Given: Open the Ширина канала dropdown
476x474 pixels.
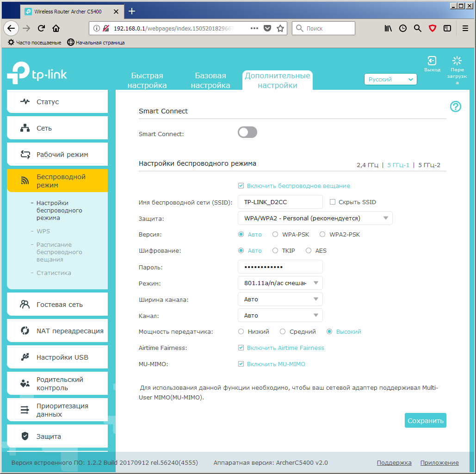Looking at the screenshot, I should coord(280,299).
